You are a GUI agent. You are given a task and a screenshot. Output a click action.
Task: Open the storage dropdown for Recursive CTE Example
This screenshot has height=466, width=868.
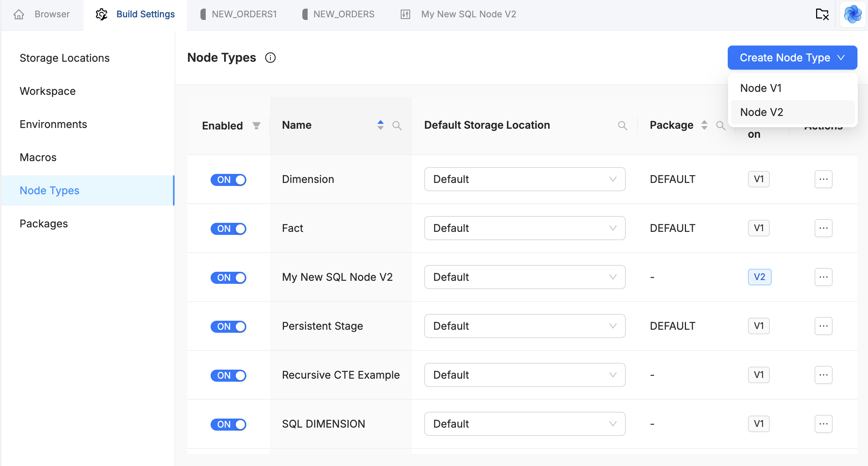[x=525, y=375]
